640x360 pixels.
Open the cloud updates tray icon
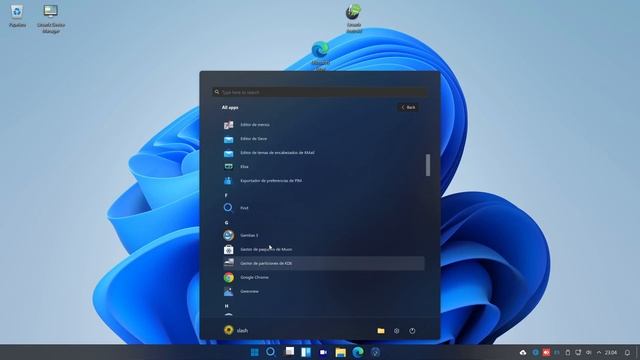coord(523,352)
